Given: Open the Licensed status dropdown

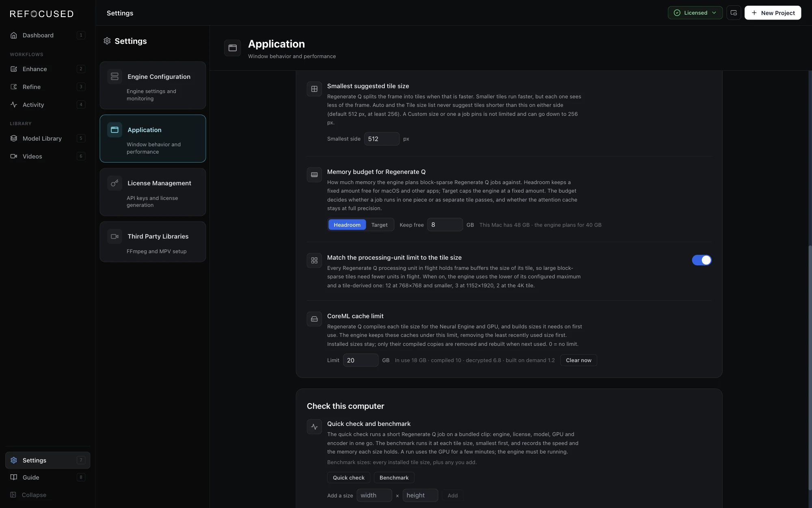Looking at the screenshot, I should [695, 13].
